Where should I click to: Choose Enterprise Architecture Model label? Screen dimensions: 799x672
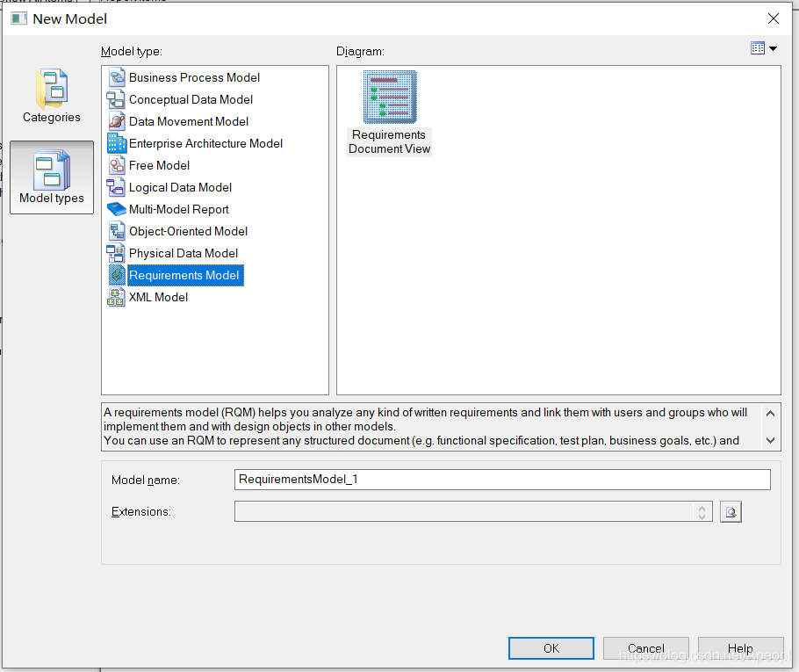click(205, 143)
